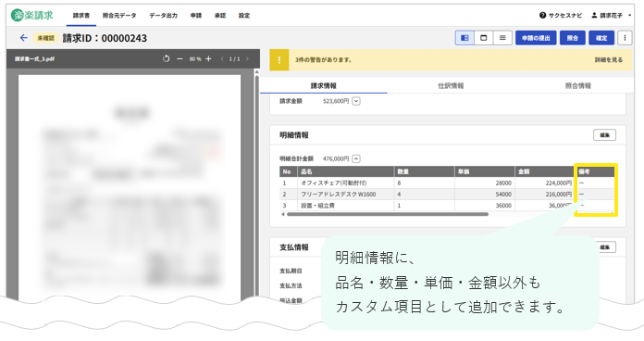Open the three-dot more options menu

pyautogui.click(x=625, y=38)
